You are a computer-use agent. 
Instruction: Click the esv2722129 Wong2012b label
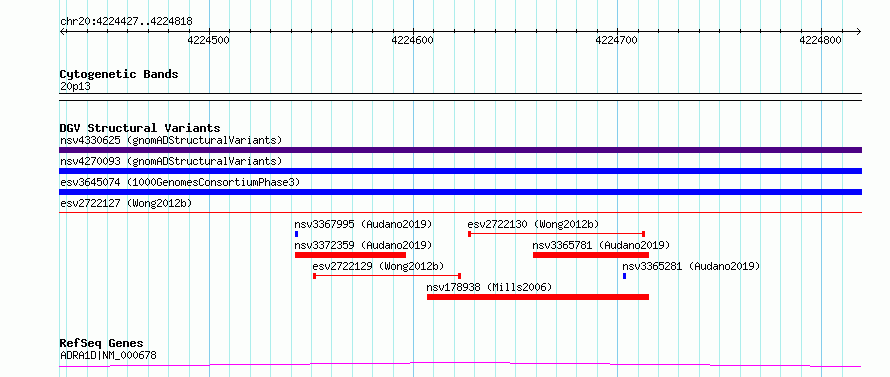(378, 266)
